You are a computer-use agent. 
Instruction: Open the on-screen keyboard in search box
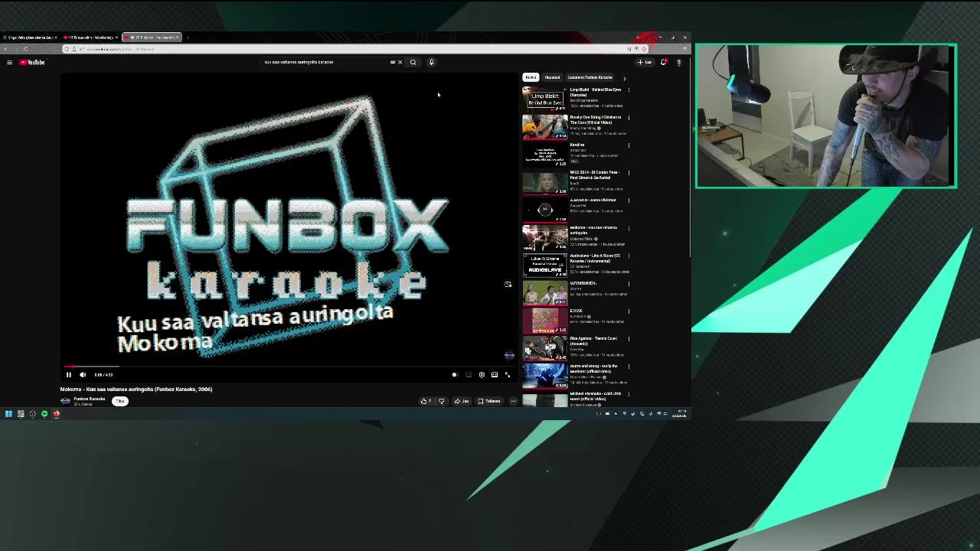[393, 62]
